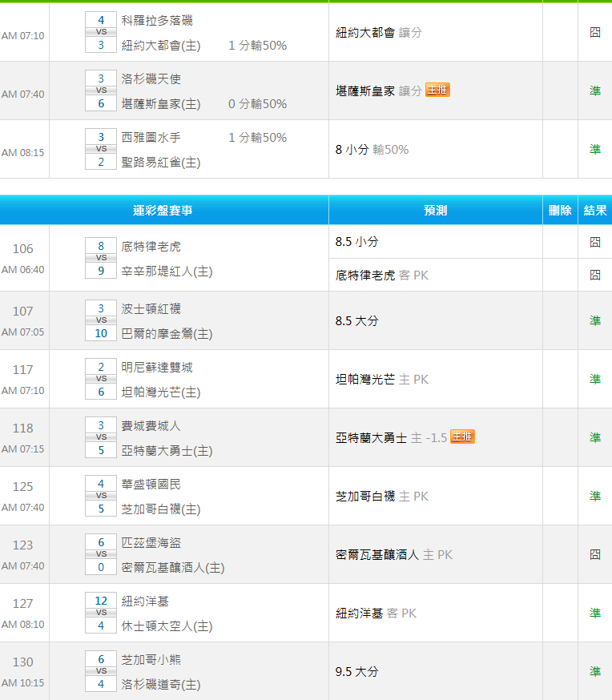Open the 西雅圖水手 team link
612x700 pixels.
151,138
